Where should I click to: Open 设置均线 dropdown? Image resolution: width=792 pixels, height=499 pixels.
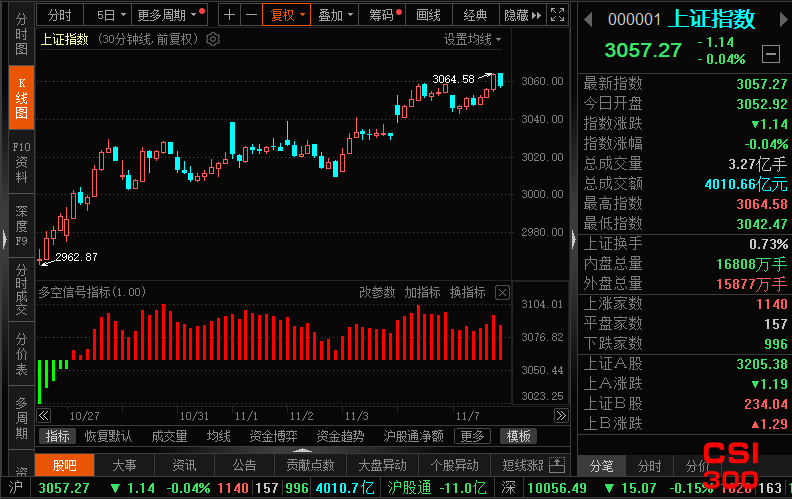coord(472,39)
